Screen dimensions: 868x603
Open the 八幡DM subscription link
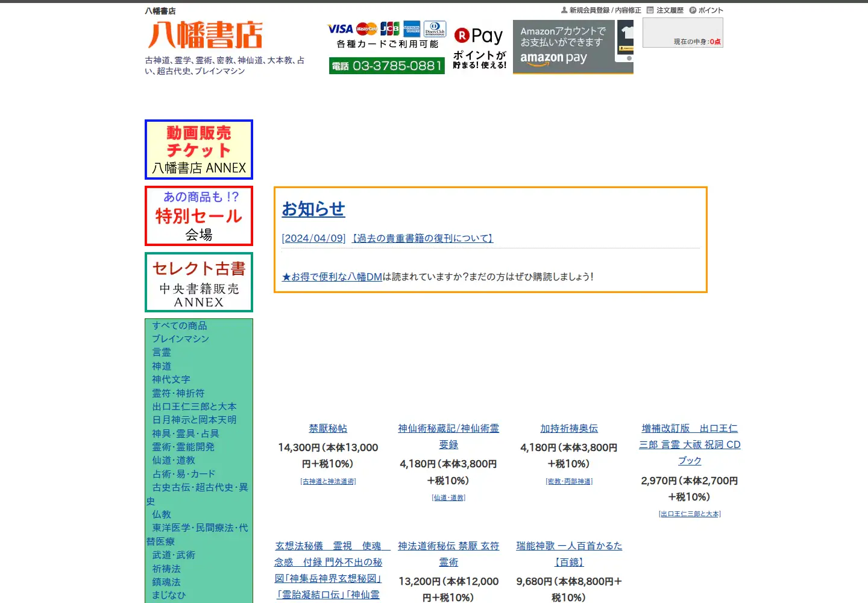point(332,277)
